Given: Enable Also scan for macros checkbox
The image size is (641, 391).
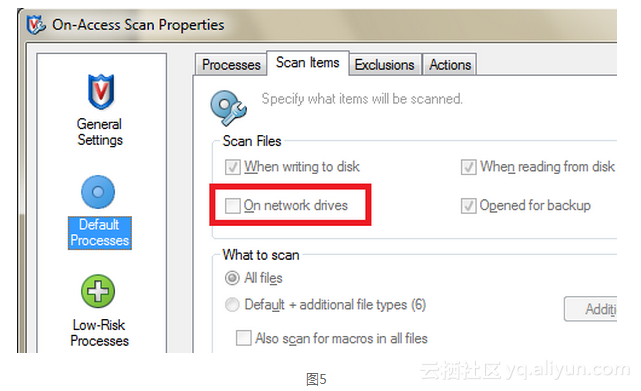Looking at the screenshot, I should [244, 338].
